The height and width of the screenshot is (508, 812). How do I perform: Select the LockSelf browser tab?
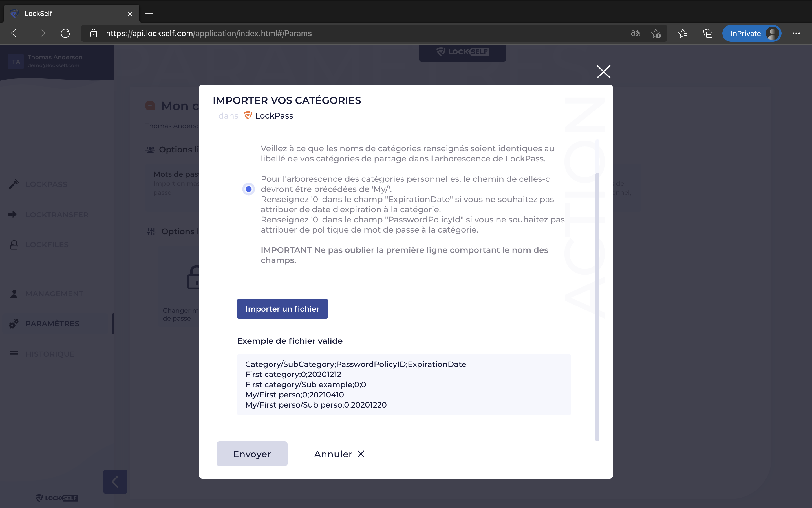tap(71, 14)
